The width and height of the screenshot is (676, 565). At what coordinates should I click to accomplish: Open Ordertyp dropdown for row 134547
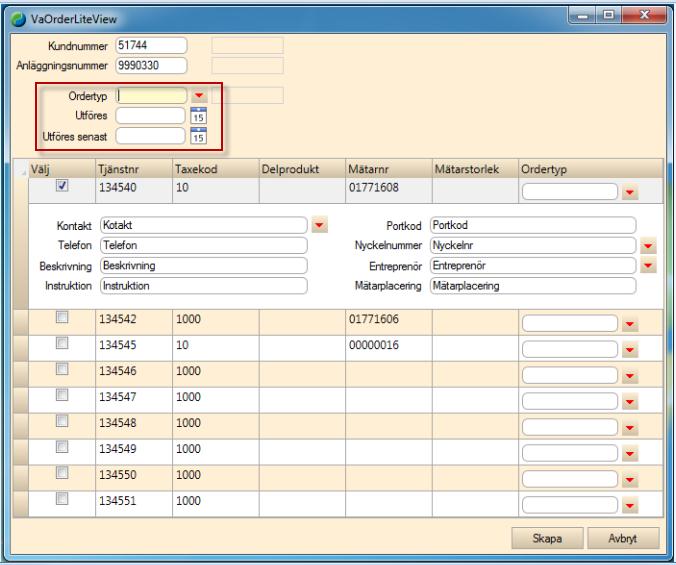(x=630, y=402)
